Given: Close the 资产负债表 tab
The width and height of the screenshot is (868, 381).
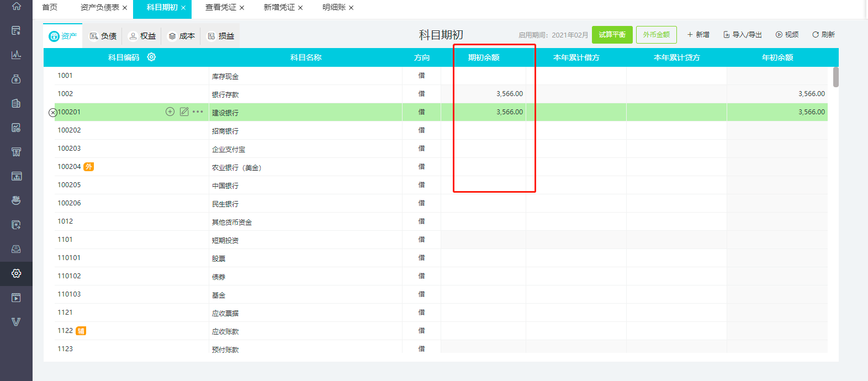Looking at the screenshot, I should tap(125, 8).
